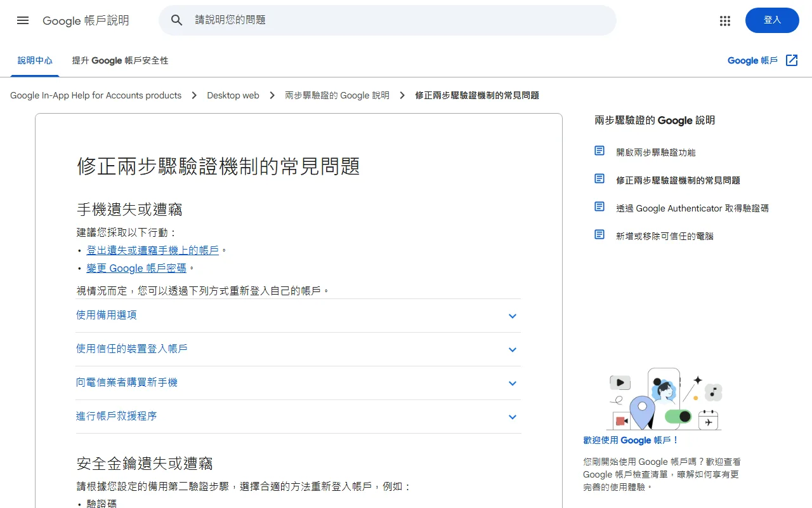Click the article icon beside 透過 Google Authenticator 取得驗證碼

599,207
